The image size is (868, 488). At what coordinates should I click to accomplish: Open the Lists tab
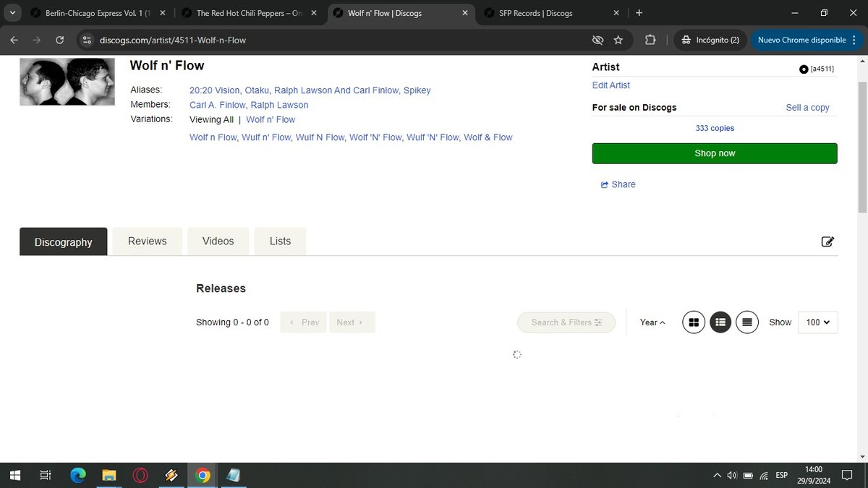pos(280,241)
